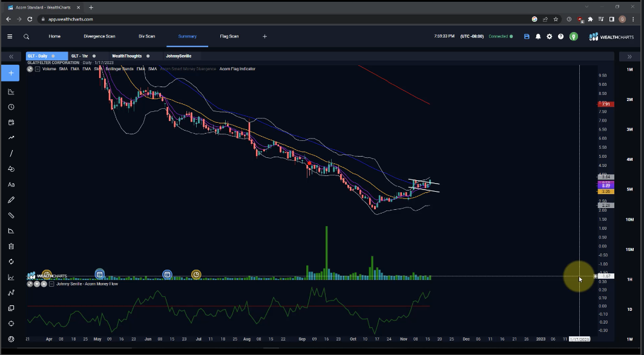644x355 pixels.
Task: Collapse the left toolbar with double chevron
Action: pyautogui.click(x=11, y=57)
